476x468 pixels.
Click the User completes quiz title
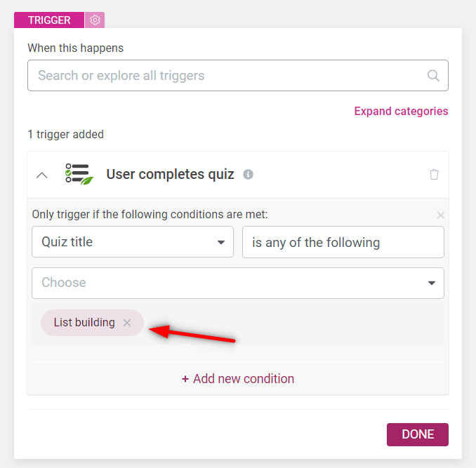click(x=170, y=175)
